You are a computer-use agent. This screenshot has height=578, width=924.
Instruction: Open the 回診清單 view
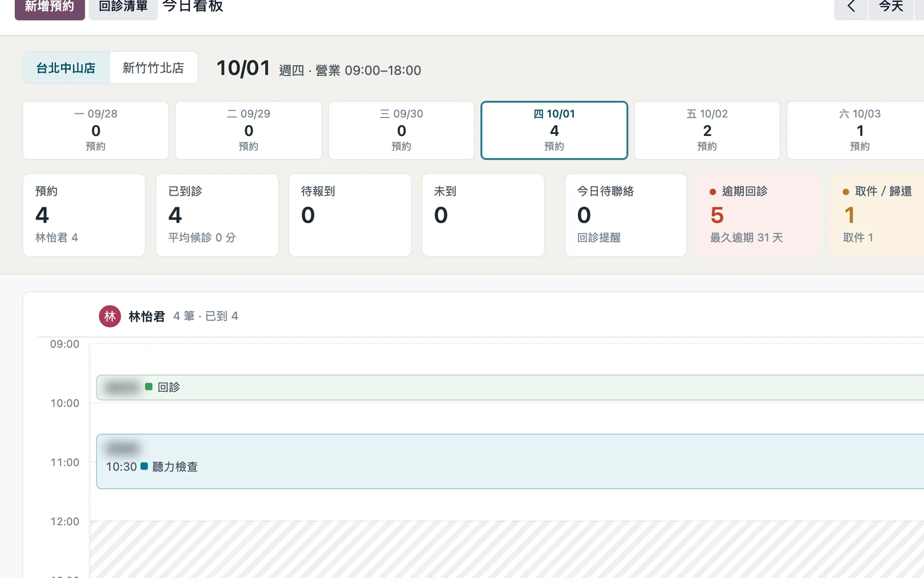123,8
